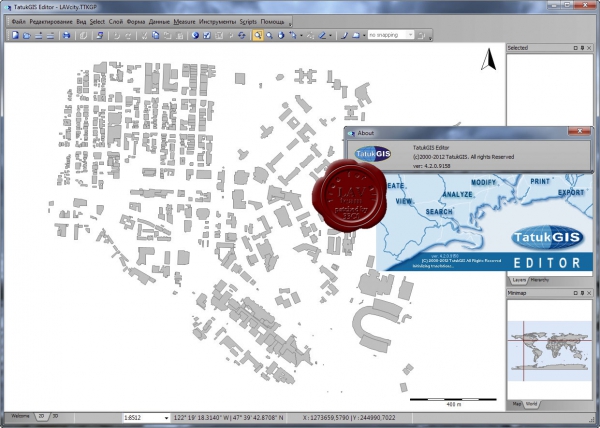600x428 pixels.
Task: Open the Слой menu
Action: 116,22
